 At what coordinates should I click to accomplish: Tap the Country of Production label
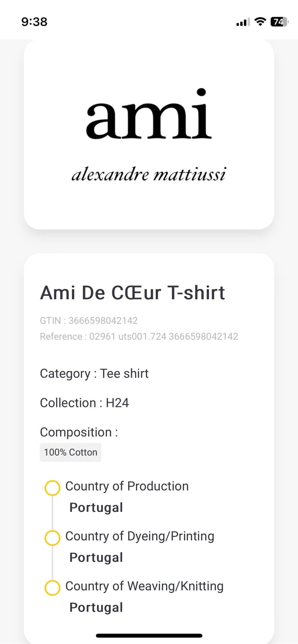[127, 486]
